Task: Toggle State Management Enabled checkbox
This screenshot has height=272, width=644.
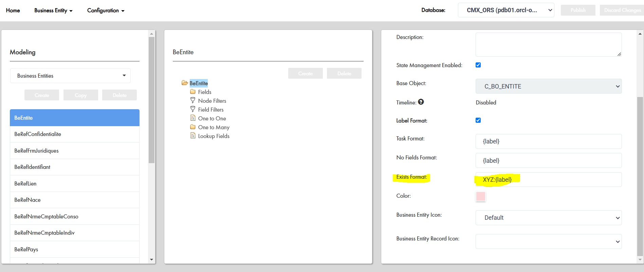Action: (478, 65)
